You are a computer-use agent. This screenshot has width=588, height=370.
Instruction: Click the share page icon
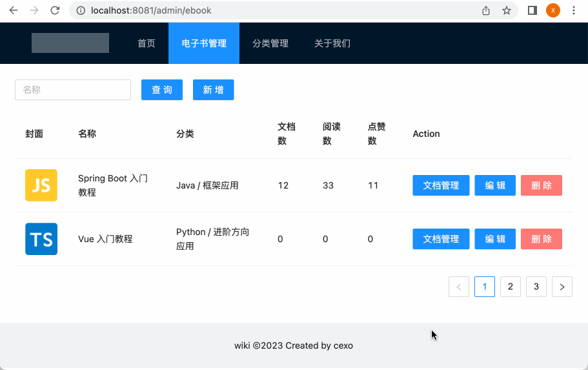[x=486, y=10]
